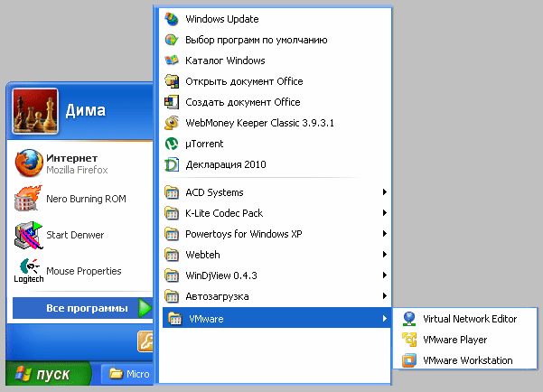
Task: Click the Start Denwer icon
Action: coord(28,235)
